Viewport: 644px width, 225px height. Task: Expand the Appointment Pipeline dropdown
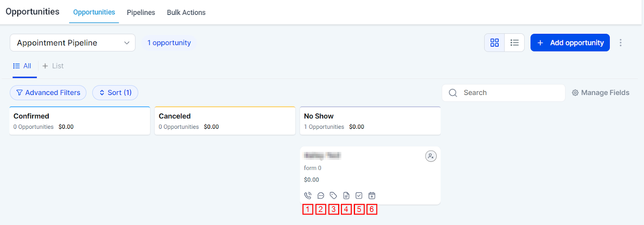(73, 43)
